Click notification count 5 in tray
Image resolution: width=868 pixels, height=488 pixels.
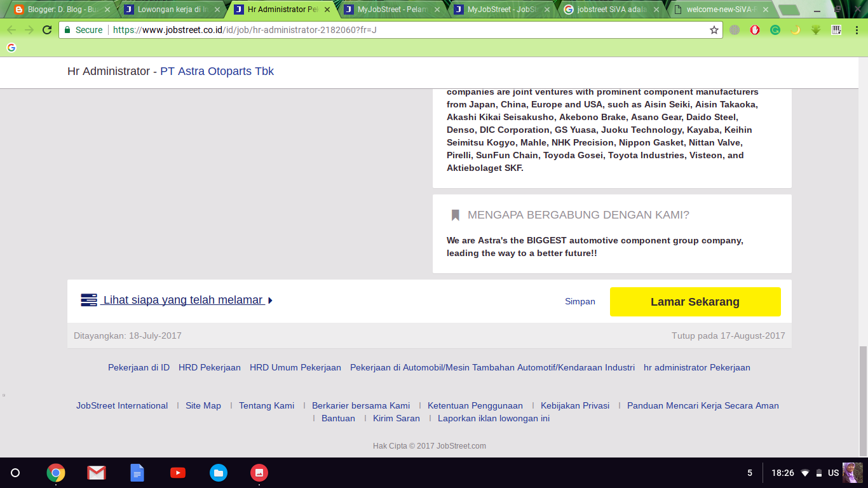click(x=750, y=473)
